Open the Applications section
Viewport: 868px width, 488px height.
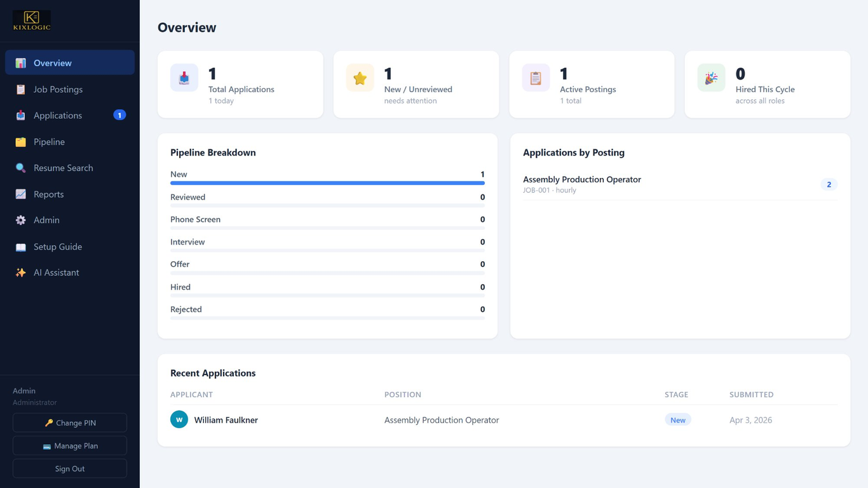70,116
